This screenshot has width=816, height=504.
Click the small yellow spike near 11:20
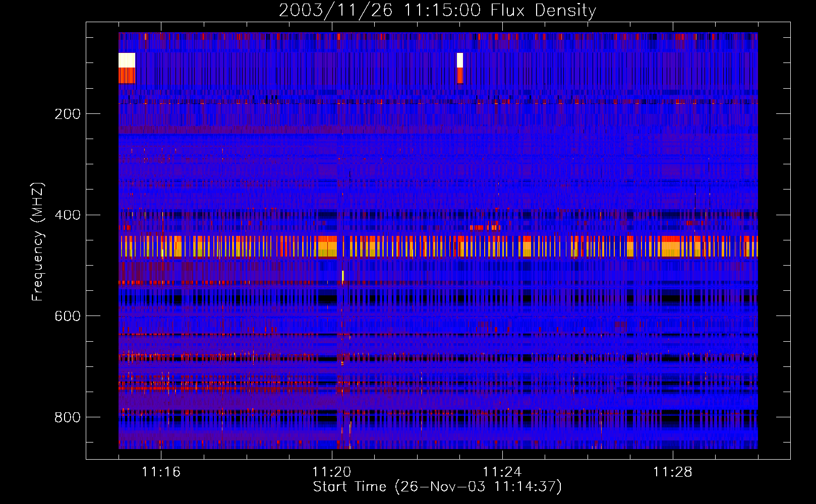pyautogui.click(x=343, y=276)
